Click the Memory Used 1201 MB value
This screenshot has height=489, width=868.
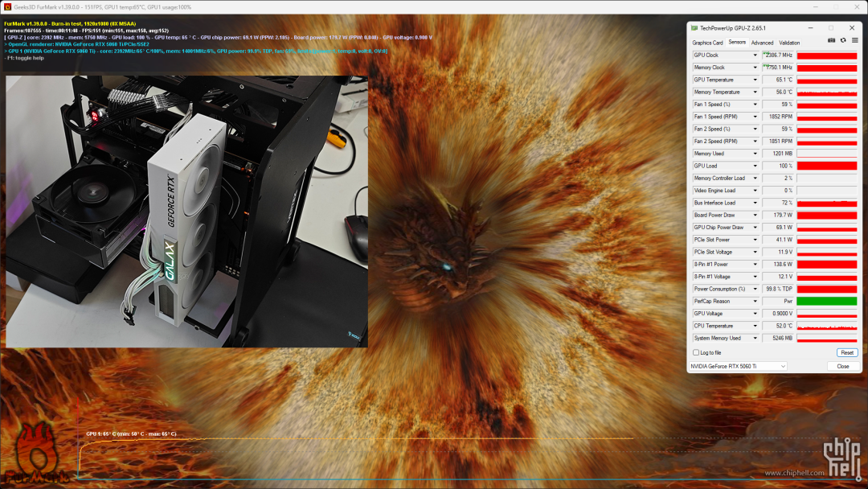(x=778, y=154)
